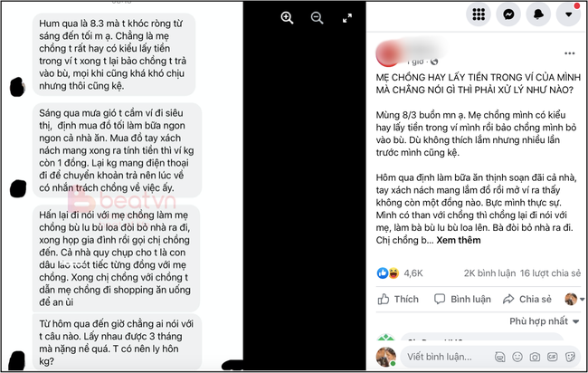The height and width of the screenshot is (373, 588).
Task: Share the post with Chia sẻ
Action: [526, 299]
